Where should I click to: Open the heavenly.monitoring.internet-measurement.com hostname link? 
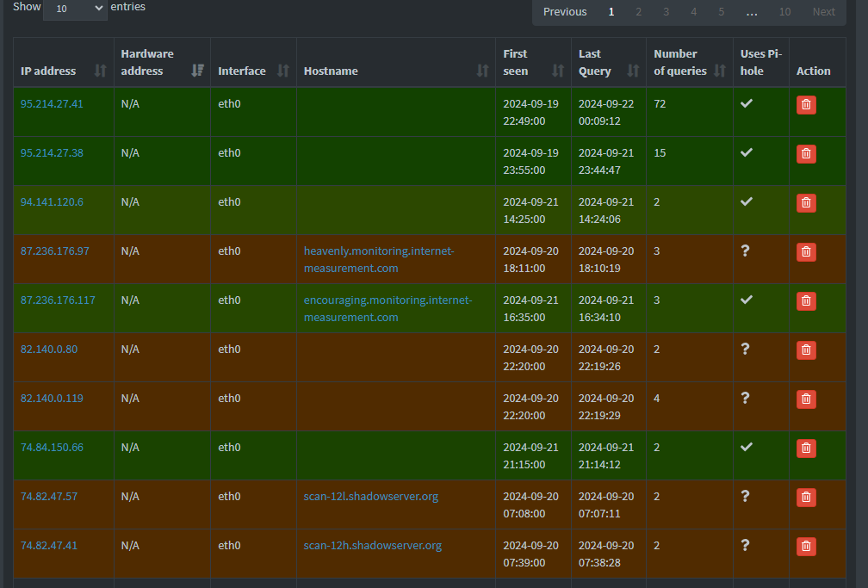coord(377,259)
